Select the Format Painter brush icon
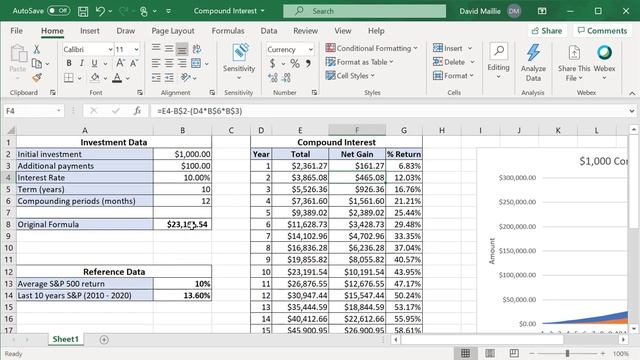Viewport: 640px width, 360px height. pos(37,78)
